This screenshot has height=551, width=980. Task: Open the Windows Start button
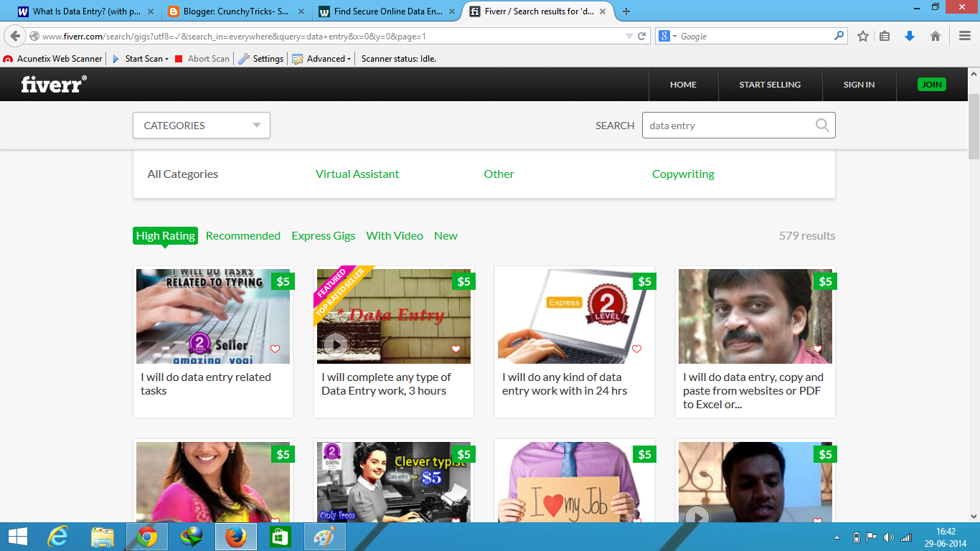click(x=17, y=537)
